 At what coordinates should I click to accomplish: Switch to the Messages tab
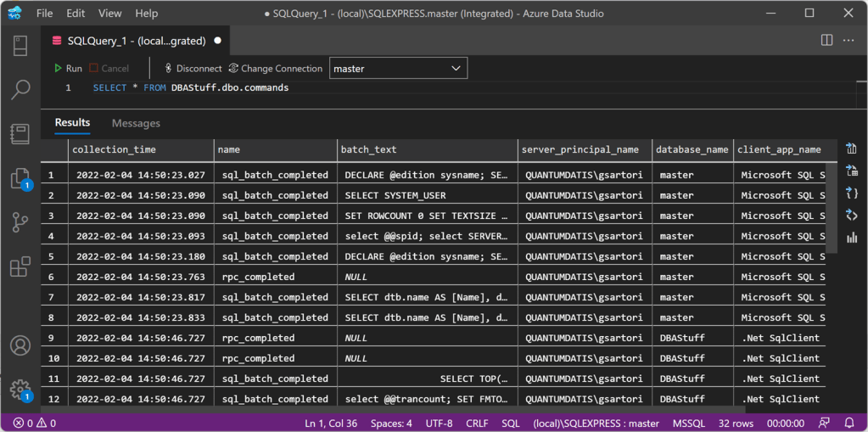tap(136, 123)
